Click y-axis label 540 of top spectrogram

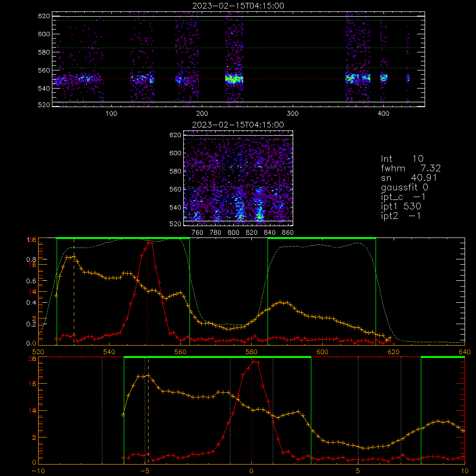pos(44,89)
